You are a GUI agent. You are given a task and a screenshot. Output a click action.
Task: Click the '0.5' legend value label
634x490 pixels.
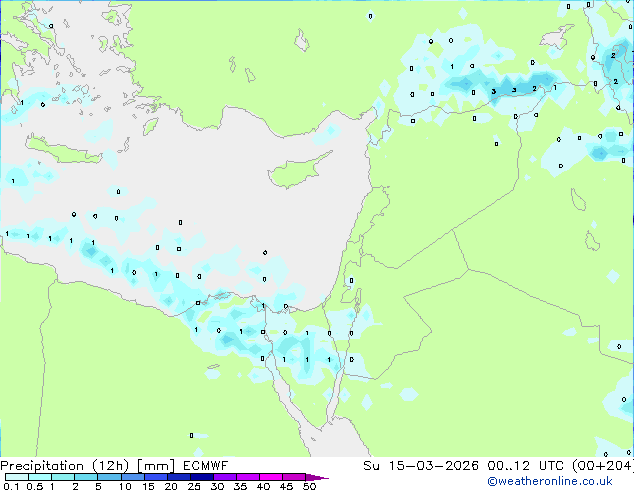pos(34,486)
